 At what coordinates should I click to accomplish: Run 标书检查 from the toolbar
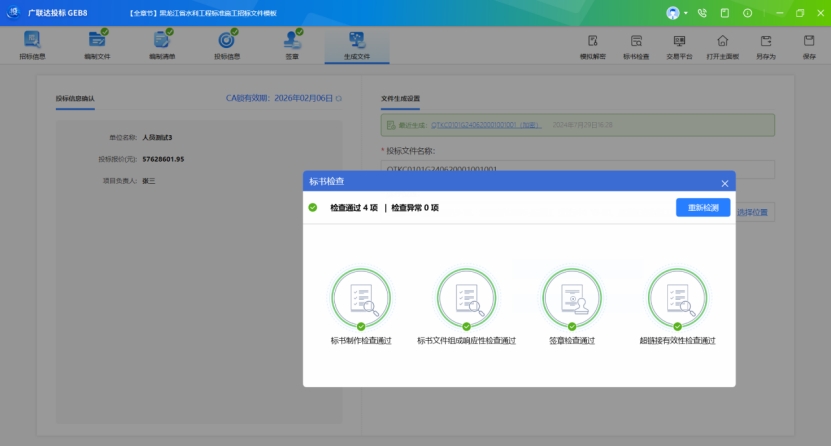pyautogui.click(x=636, y=42)
